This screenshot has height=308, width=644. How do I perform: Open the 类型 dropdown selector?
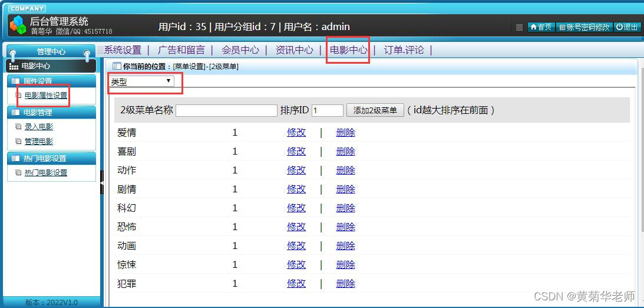[x=141, y=81]
